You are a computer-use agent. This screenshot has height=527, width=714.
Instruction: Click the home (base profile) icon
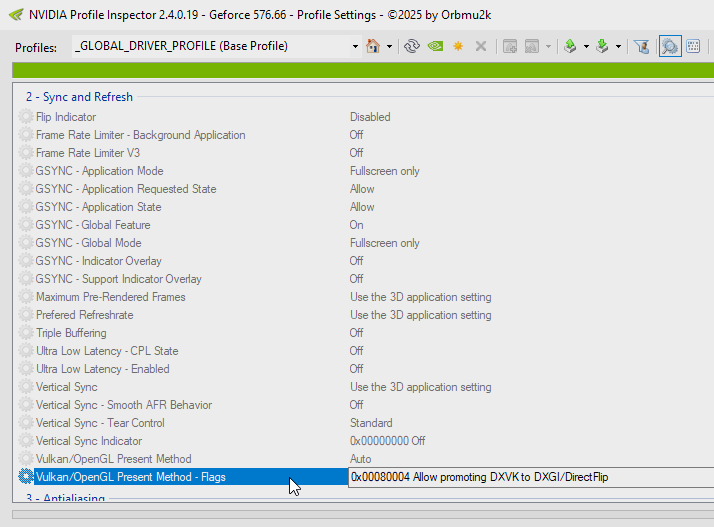374,47
